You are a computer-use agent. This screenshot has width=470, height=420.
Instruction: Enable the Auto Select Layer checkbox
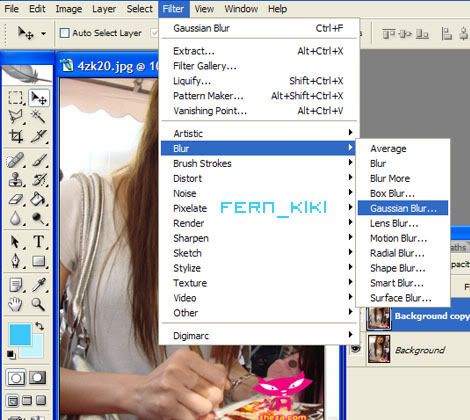pos(64,33)
